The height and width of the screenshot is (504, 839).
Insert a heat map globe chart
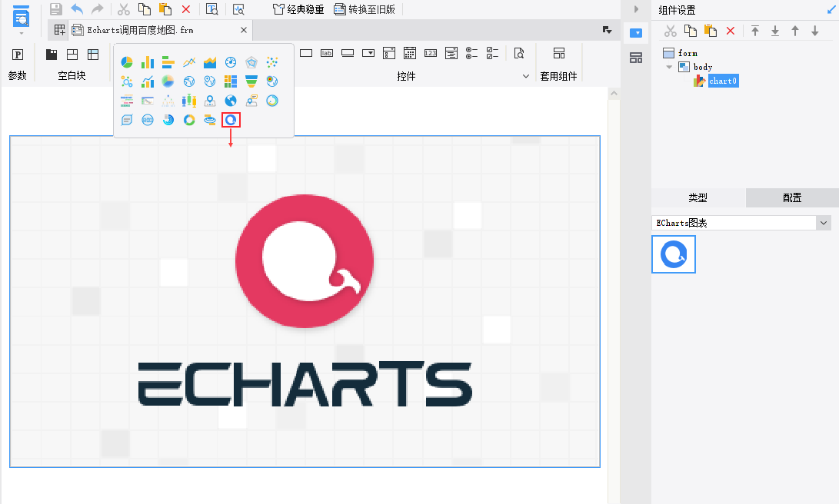(x=271, y=81)
